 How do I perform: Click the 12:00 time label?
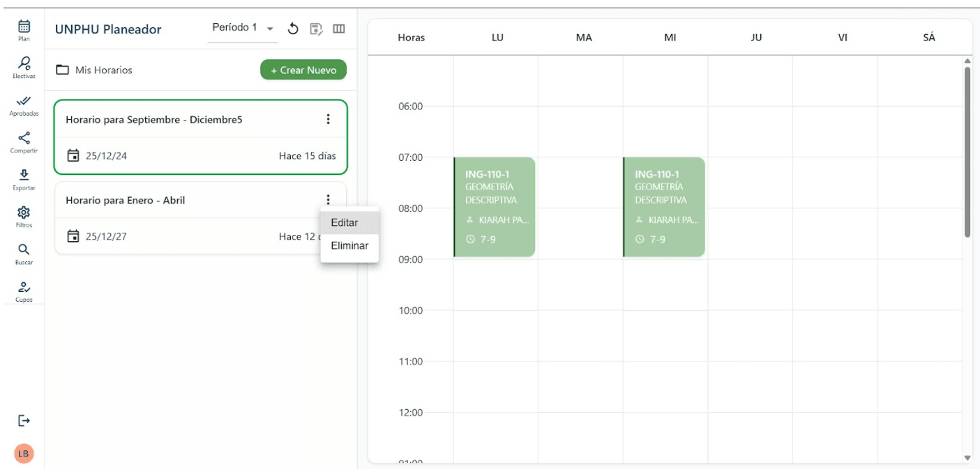click(411, 412)
